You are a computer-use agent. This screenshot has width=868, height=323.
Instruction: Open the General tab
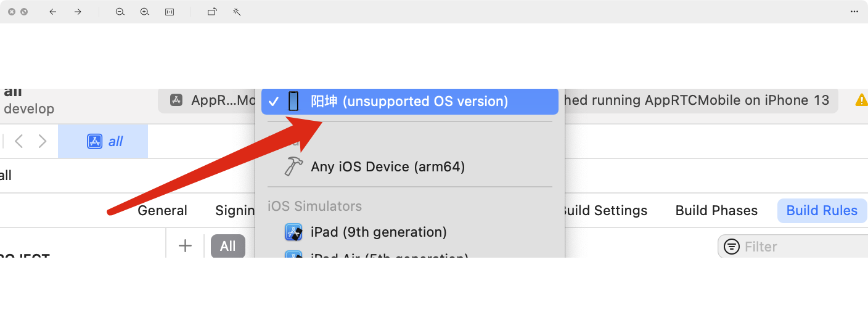tap(162, 211)
